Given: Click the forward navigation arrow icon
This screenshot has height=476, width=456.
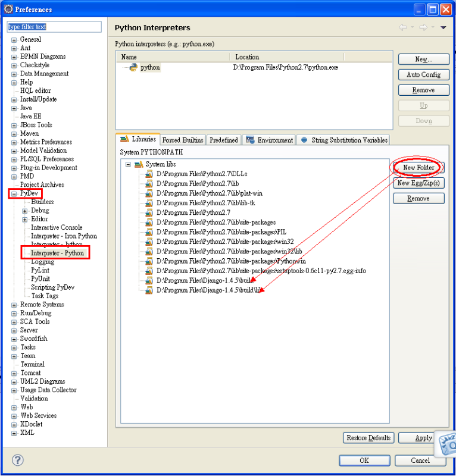Looking at the screenshot, I should pyautogui.click(x=423, y=27).
